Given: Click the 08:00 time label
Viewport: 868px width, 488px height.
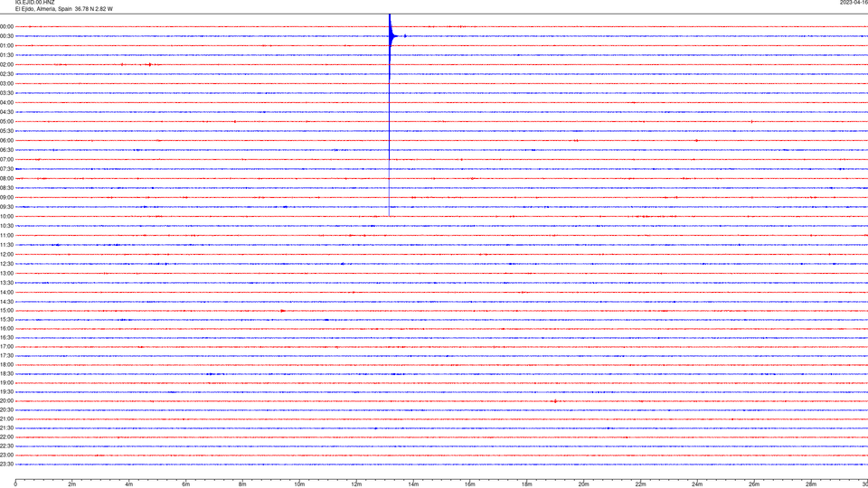Looking at the screenshot, I should pyautogui.click(x=6, y=179).
